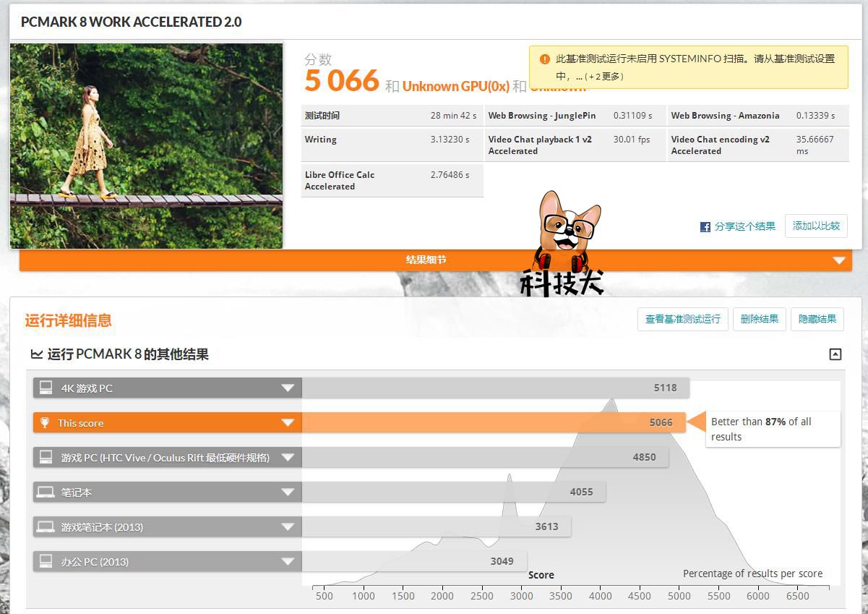Viewport: 868px width, 614px height.
Task: Click the 3049 score bar
Action: click(x=415, y=561)
